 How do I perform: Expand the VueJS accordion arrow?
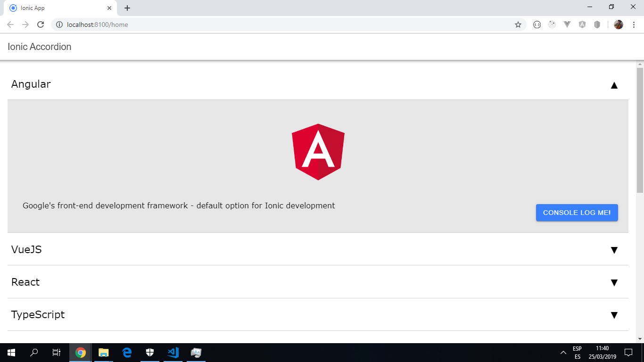tap(614, 250)
